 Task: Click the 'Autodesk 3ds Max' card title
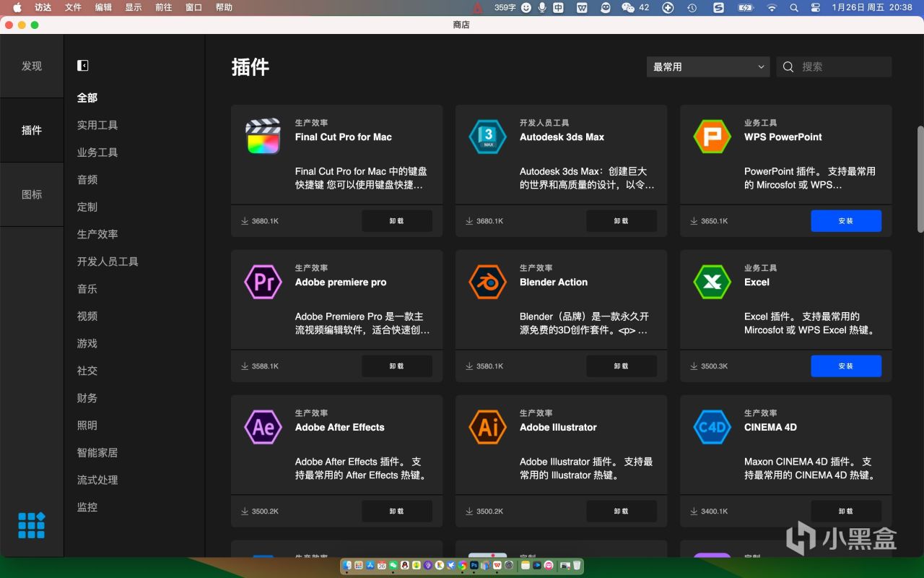[x=562, y=137]
